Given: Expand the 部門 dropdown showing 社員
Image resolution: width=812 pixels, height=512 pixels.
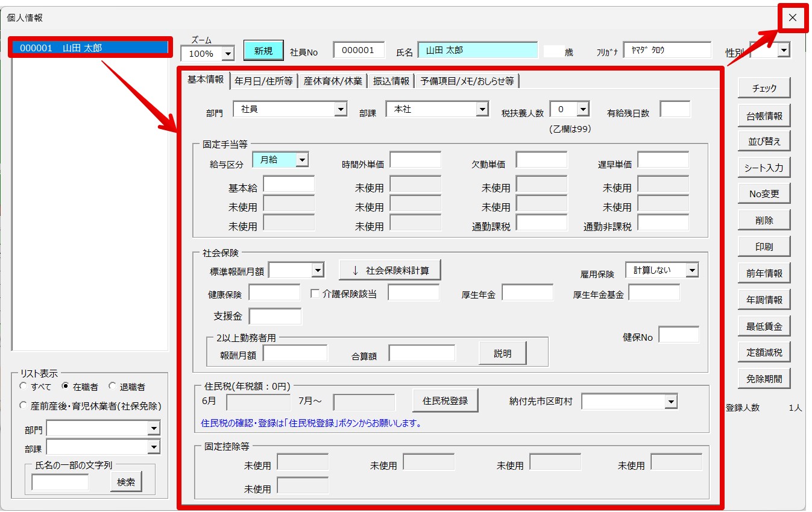Looking at the screenshot, I should point(341,109).
